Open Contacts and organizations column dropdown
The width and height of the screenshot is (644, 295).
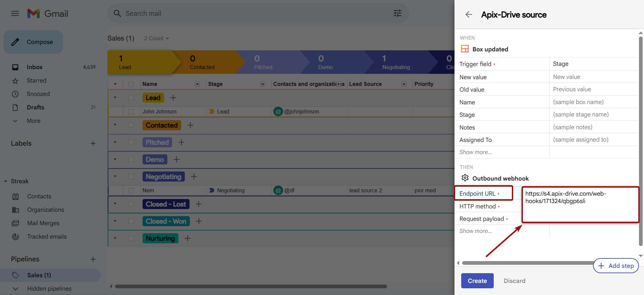tap(339, 84)
